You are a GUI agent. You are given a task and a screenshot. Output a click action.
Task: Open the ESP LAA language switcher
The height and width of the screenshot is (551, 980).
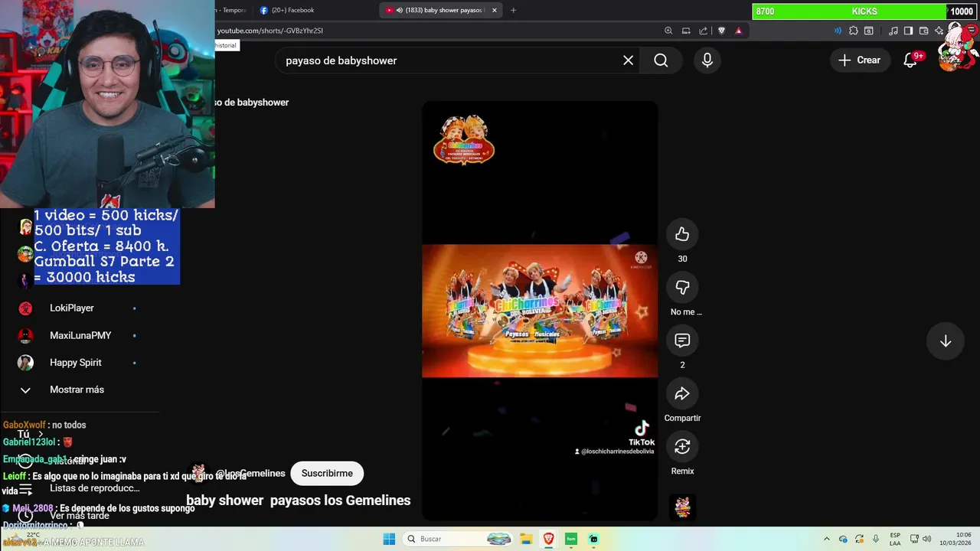pyautogui.click(x=895, y=539)
